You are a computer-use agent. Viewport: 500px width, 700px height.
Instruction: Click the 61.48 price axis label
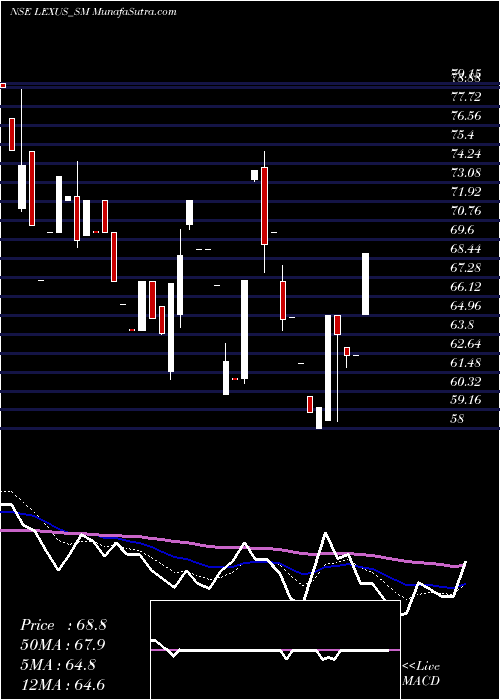click(x=466, y=362)
